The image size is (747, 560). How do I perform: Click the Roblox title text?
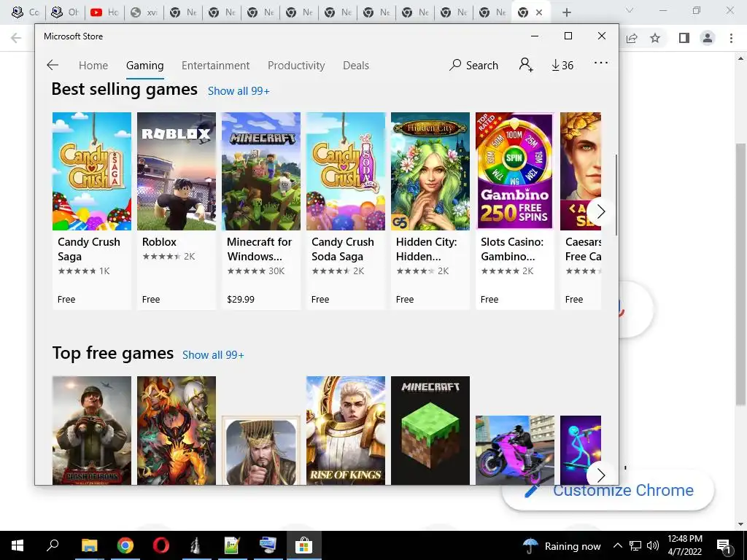click(159, 242)
